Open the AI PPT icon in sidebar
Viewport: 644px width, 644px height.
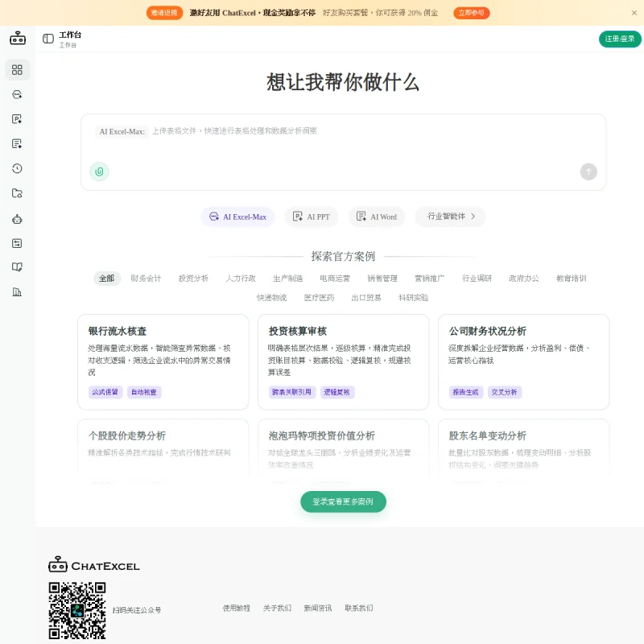click(x=17, y=119)
